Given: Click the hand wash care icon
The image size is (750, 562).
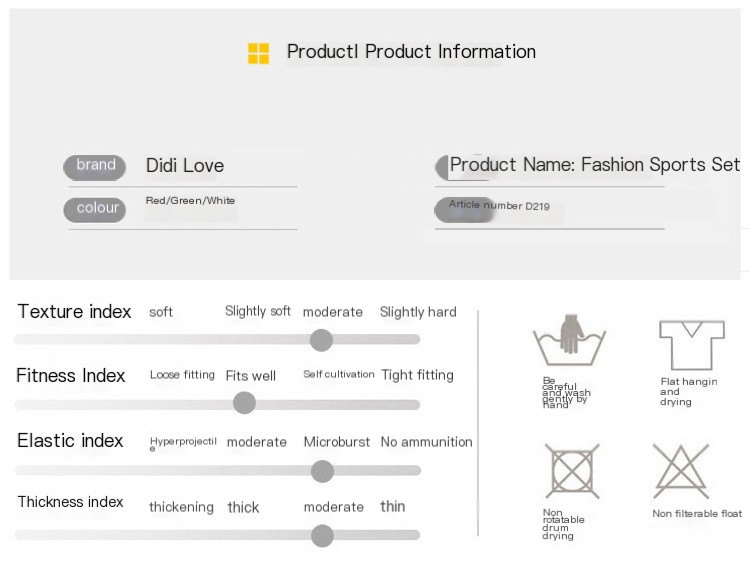Looking at the screenshot, I should [x=570, y=341].
